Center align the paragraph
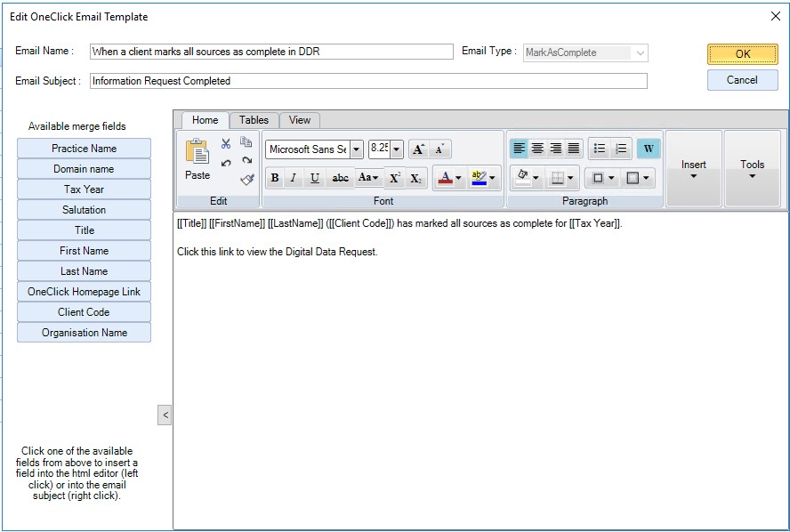790x532 pixels. pos(537,149)
